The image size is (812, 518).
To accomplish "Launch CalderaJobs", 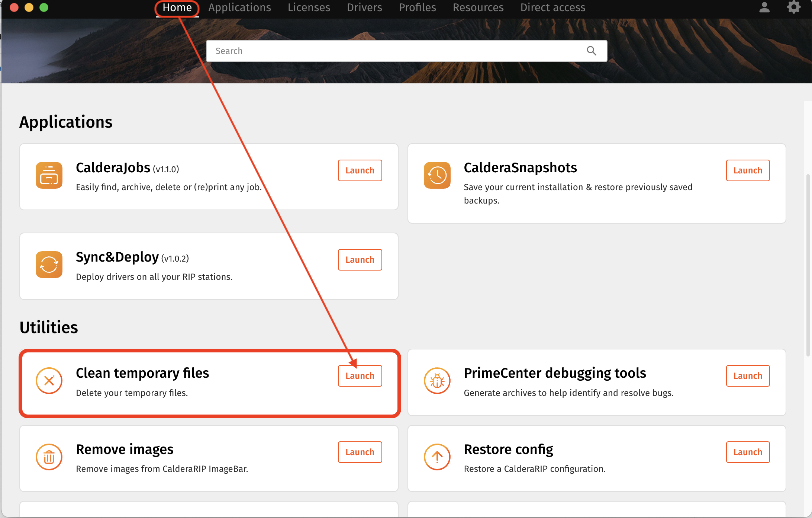I will [360, 170].
